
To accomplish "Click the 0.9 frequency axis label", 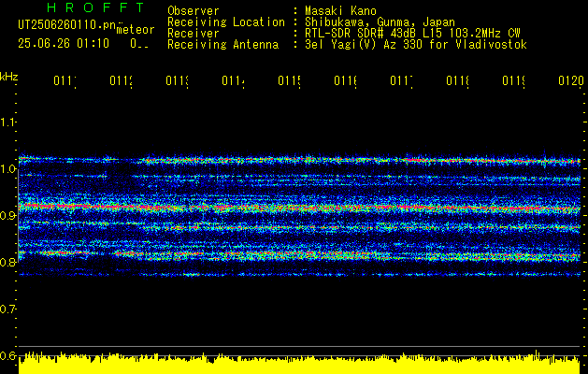I will [x=7, y=215].
